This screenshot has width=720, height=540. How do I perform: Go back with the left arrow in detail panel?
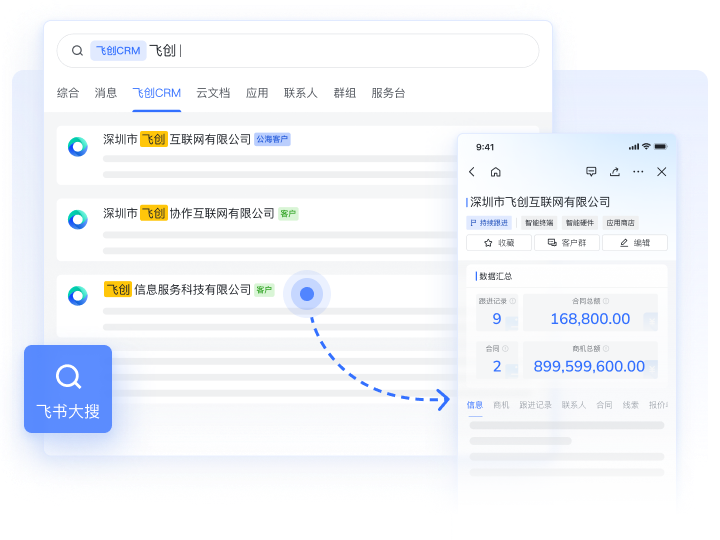472,172
